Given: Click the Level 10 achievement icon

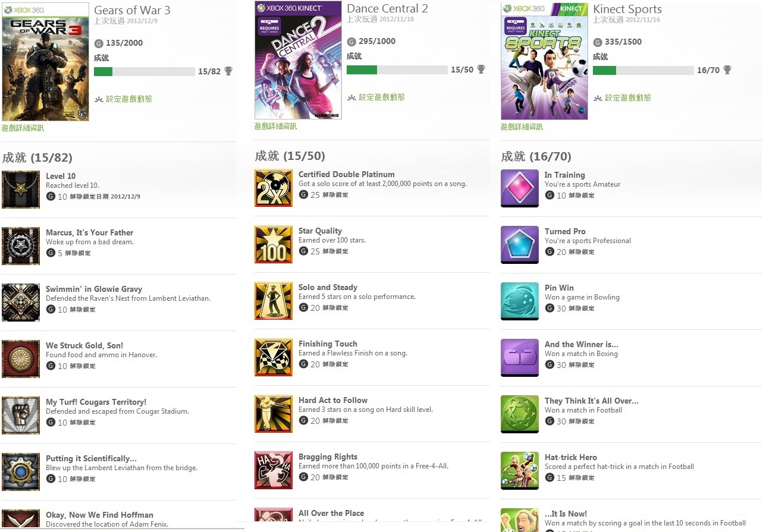Looking at the screenshot, I should [x=21, y=190].
